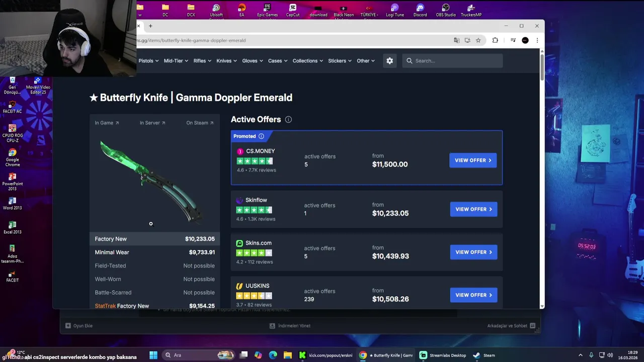Open CapCut desktop shortcut
The width and height of the screenshot is (644, 362).
(x=293, y=10)
